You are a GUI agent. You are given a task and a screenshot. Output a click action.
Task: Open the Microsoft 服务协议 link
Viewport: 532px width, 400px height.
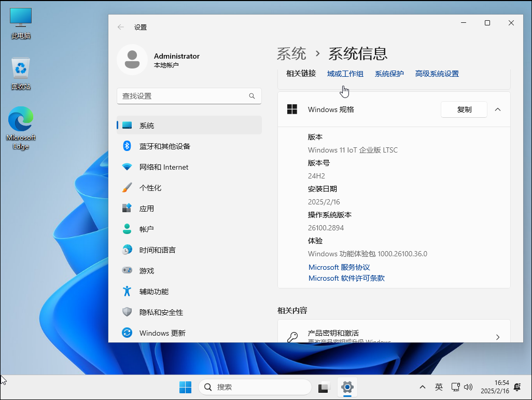(339, 267)
